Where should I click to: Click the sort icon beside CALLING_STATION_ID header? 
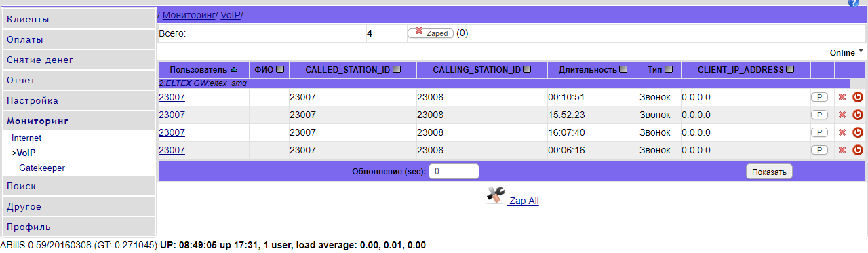click(527, 69)
